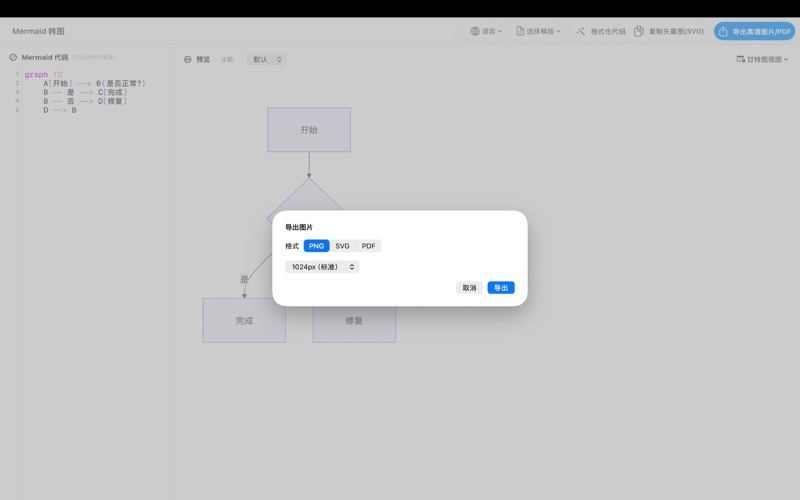Image resolution: width=800 pixels, height=500 pixels.
Task: Select the 修复 node in the diagram
Action: coord(354,320)
